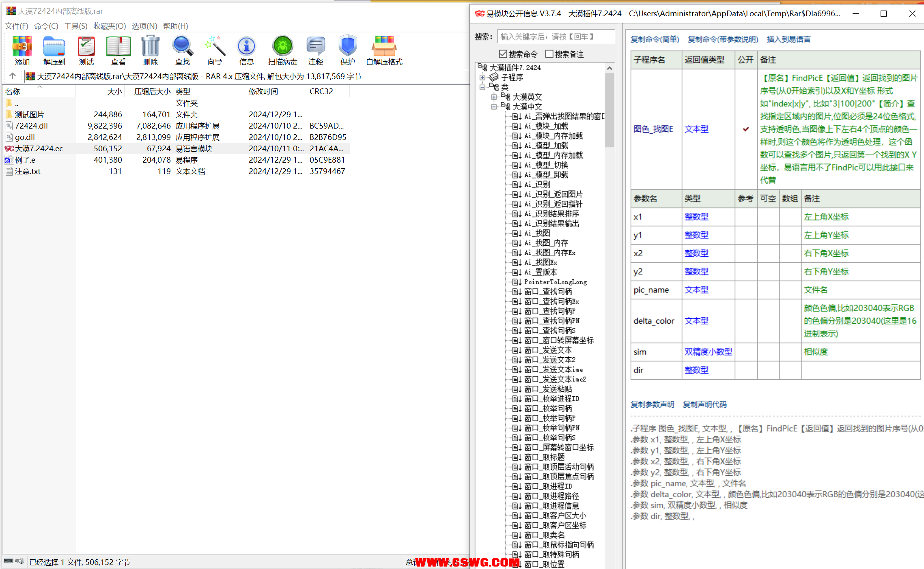Click the 双精度小数型 type of sim parameter
Viewport: 924px width, 569px height.
(708, 352)
